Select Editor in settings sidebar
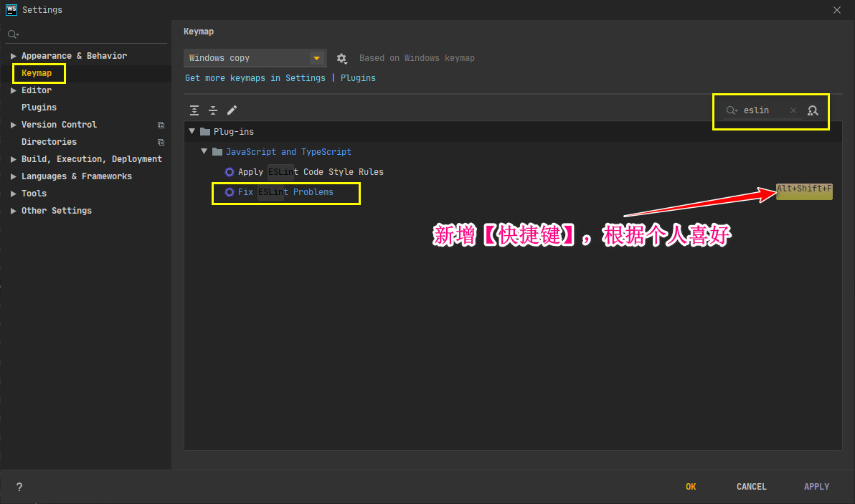The height and width of the screenshot is (504, 855). click(x=37, y=90)
